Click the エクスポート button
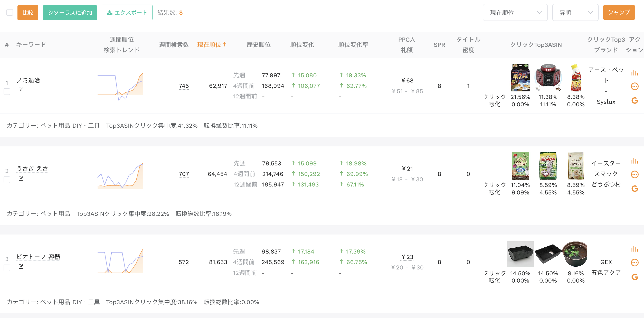Viewport: 644px width, 318px height. pyautogui.click(x=127, y=13)
